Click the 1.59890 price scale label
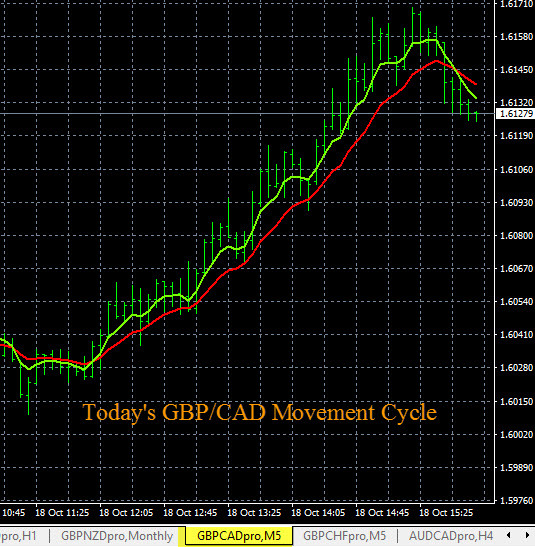Image resolution: width=535 pixels, height=547 pixels. click(x=517, y=467)
